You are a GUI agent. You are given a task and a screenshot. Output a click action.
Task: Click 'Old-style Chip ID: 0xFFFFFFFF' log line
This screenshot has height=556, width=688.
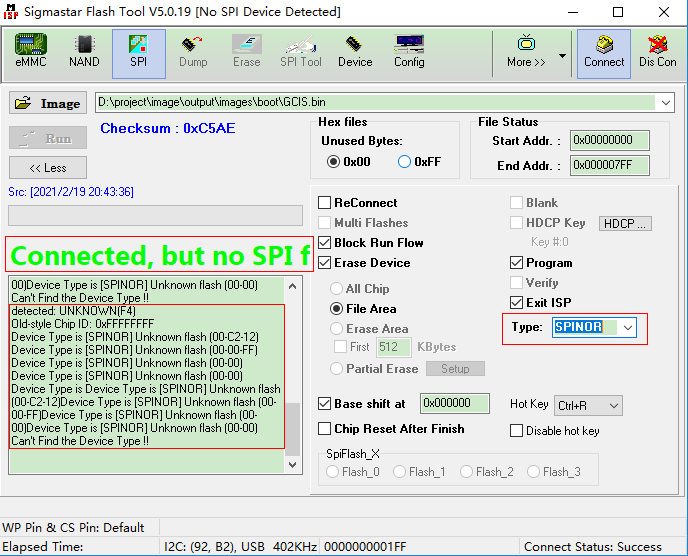[82, 324]
